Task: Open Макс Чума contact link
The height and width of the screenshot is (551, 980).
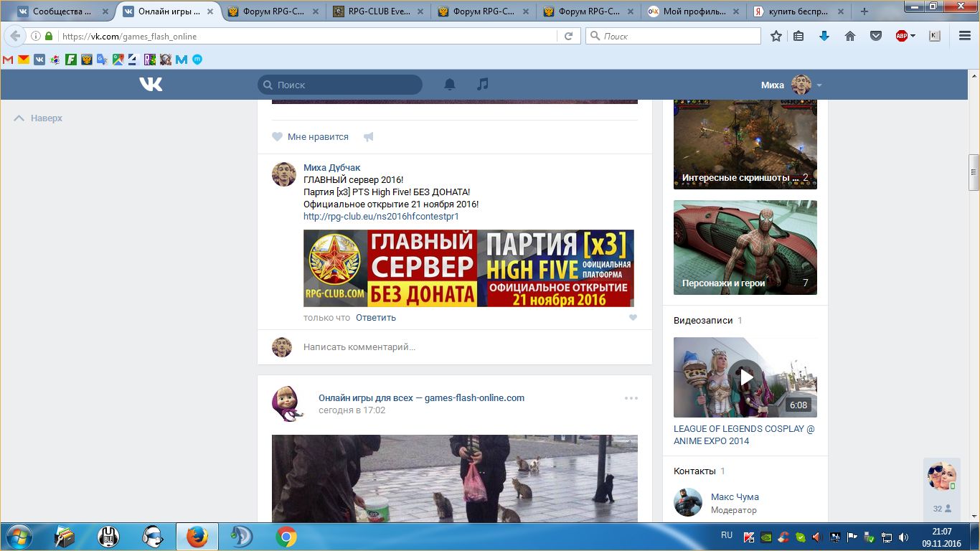Action: (735, 497)
